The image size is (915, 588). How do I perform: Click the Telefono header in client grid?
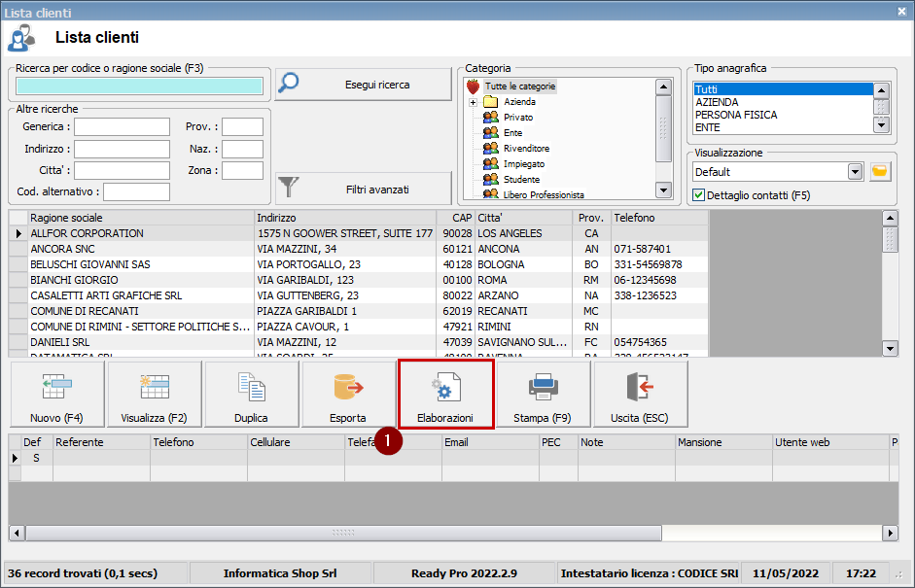coord(659,218)
